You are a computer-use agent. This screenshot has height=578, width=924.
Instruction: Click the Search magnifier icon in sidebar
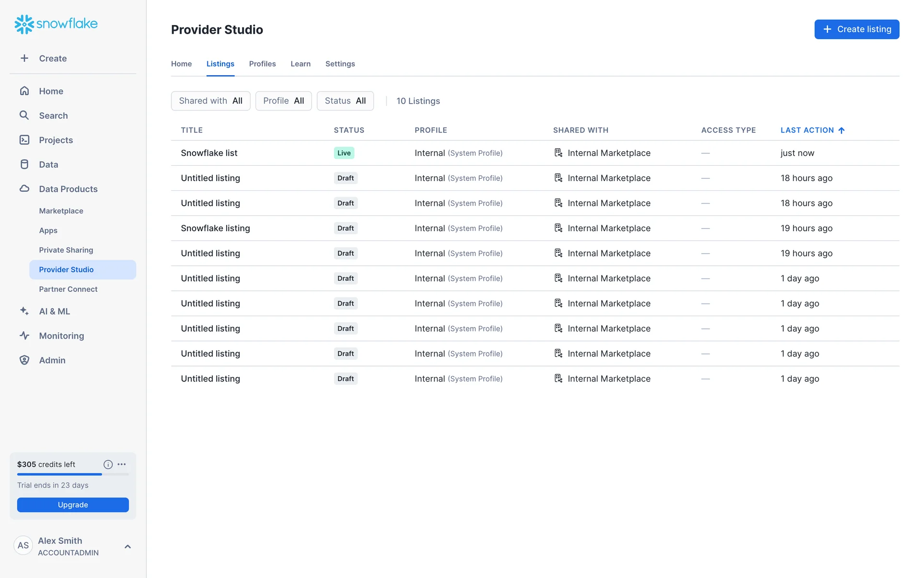(x=24, y=115)
